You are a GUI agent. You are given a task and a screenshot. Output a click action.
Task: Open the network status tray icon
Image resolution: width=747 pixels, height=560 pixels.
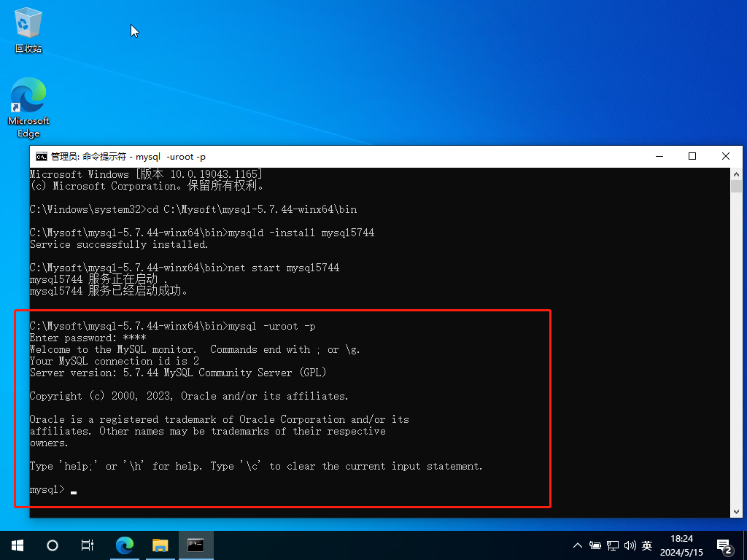613,545
